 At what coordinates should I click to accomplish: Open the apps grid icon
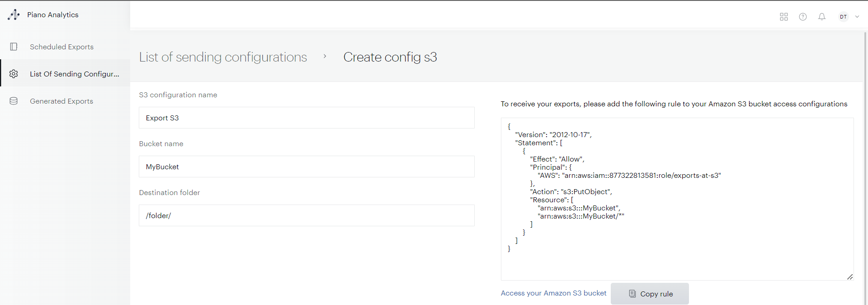coord(783,17)
